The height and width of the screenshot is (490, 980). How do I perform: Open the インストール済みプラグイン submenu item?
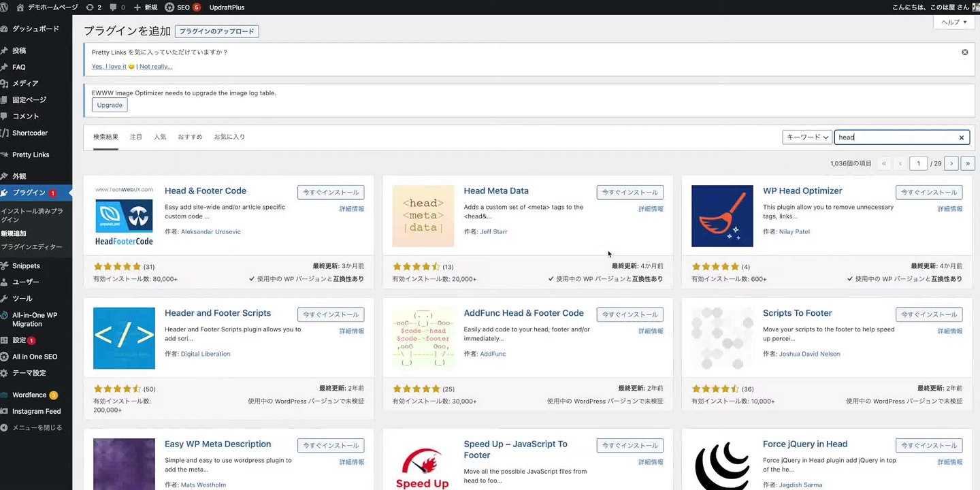[32, 215]
